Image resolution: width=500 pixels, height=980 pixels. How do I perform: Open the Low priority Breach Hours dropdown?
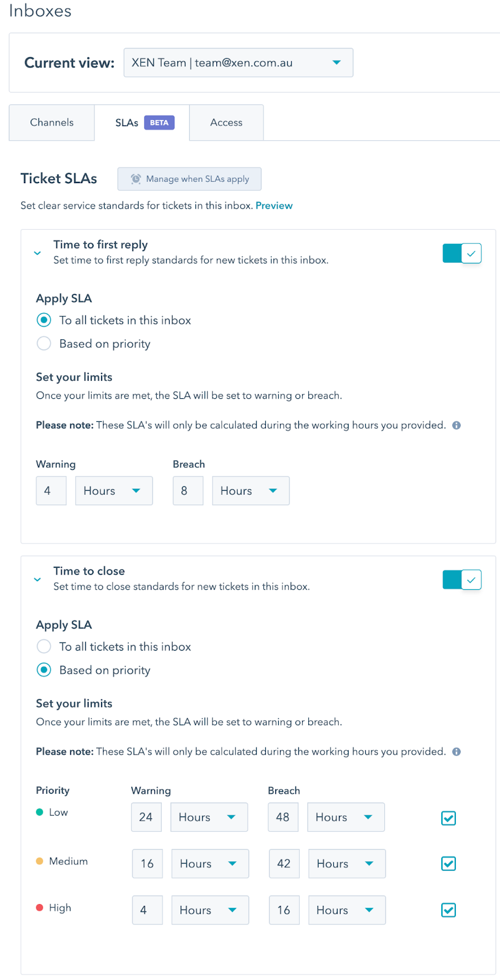pyautogui.click(x=346, y=817)
